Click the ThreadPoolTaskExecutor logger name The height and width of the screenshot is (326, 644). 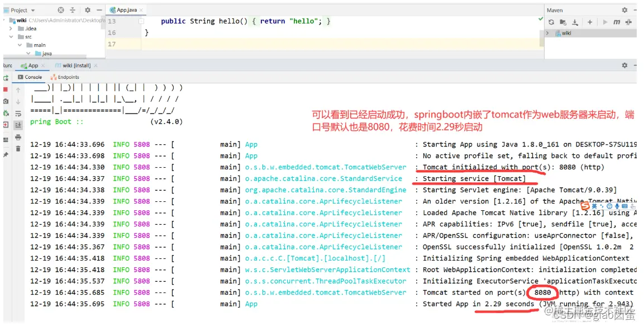(x=326, y=281)
